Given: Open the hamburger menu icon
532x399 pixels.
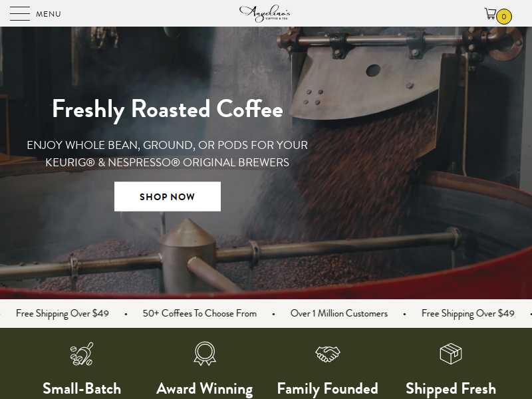Looking at the screenshot, I should [20, 13].
